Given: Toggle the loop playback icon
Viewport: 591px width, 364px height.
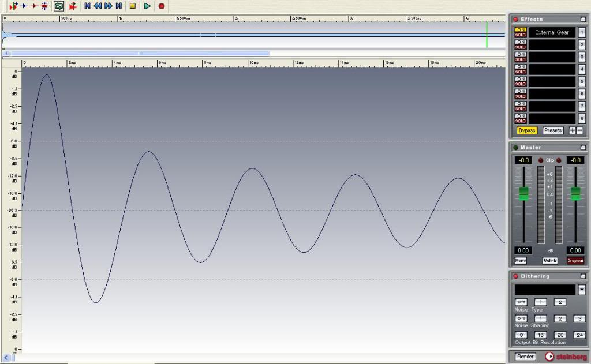Looking at the screenshot, I should tap(59, 6).
